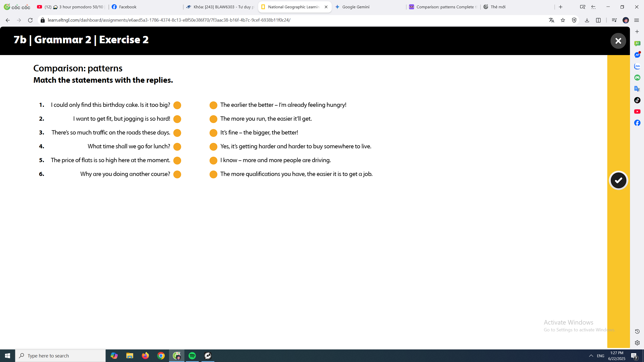Image resolution: width=644 pixels, height=362 pixels.
Task: Select dot beside 'Why are you doing another course?'
Action: coord(177,174)
